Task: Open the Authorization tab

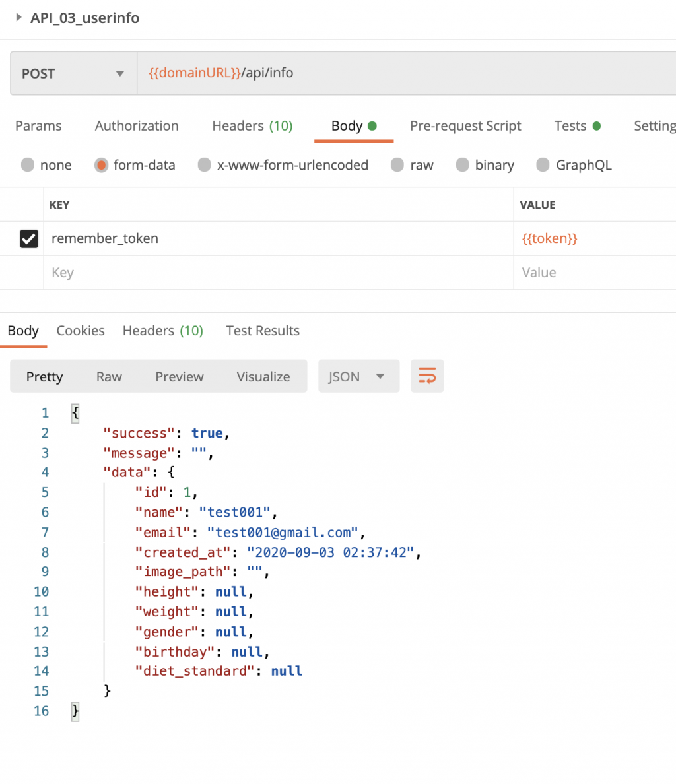Action: point(137,126)
